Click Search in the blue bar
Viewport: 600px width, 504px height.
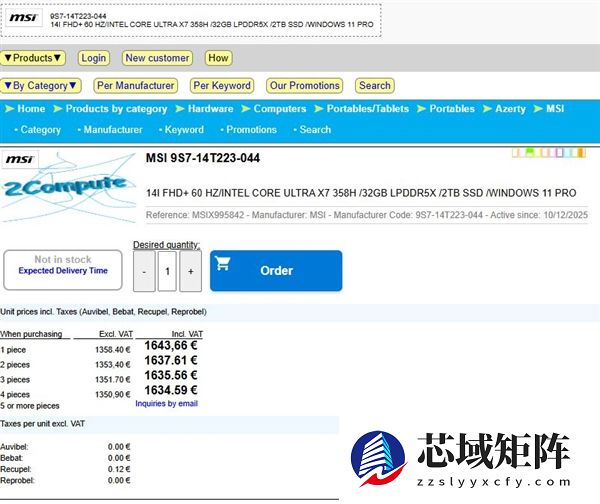coord(315,130)
